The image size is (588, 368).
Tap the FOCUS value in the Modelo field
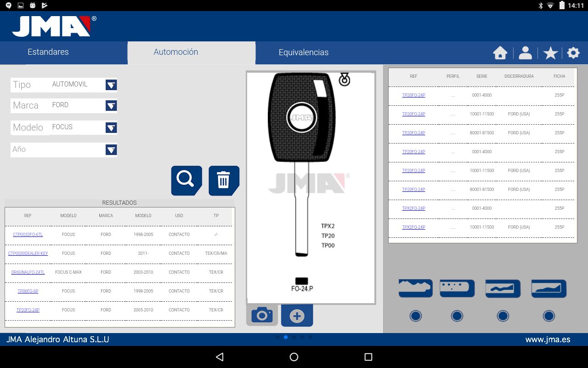click(x=62, y=127)
